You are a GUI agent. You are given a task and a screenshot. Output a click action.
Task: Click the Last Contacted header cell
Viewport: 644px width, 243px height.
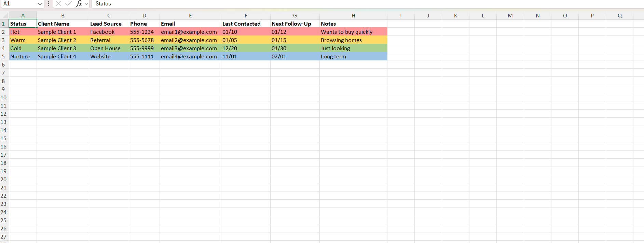click(x=246, y=24)
